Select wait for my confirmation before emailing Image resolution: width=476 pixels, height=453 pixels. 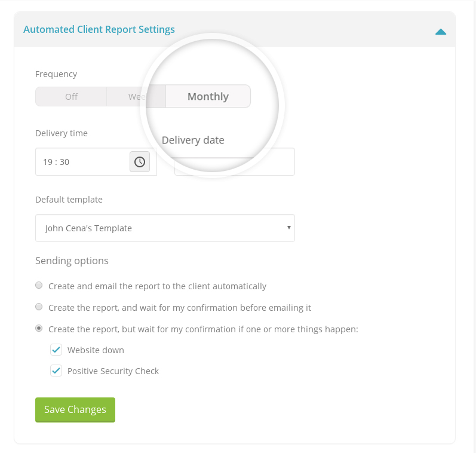coord(39,307)
